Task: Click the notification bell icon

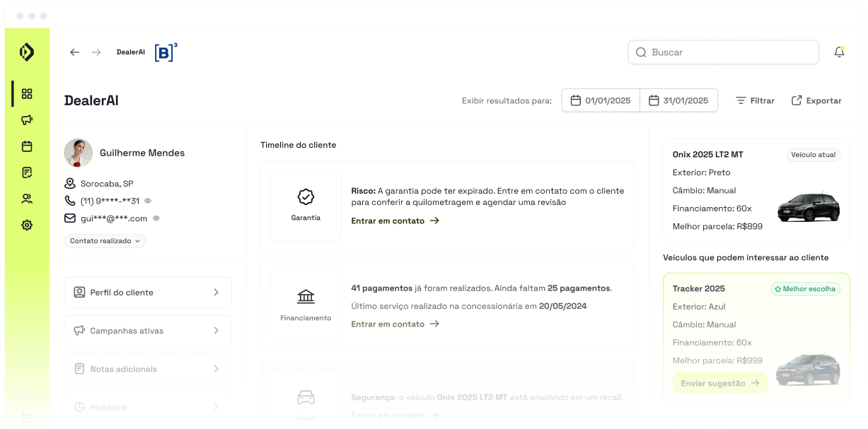Action: (839, 52)
